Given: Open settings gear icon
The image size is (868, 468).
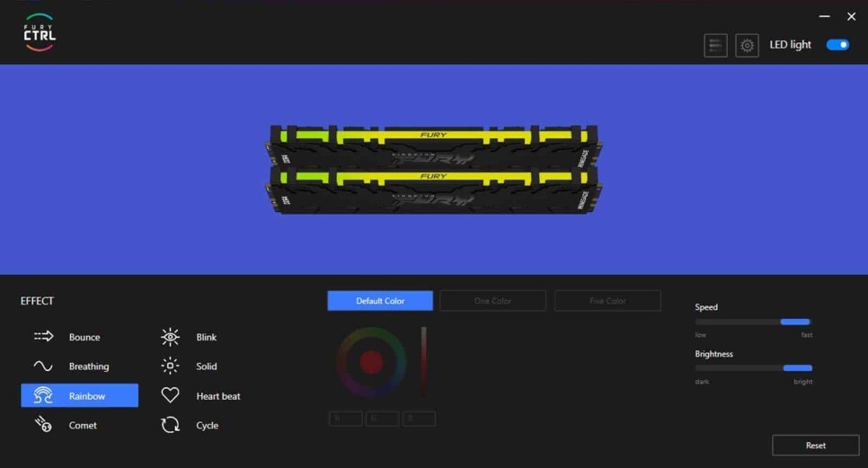Looking at the screenshot, I should tap(747, 45).
